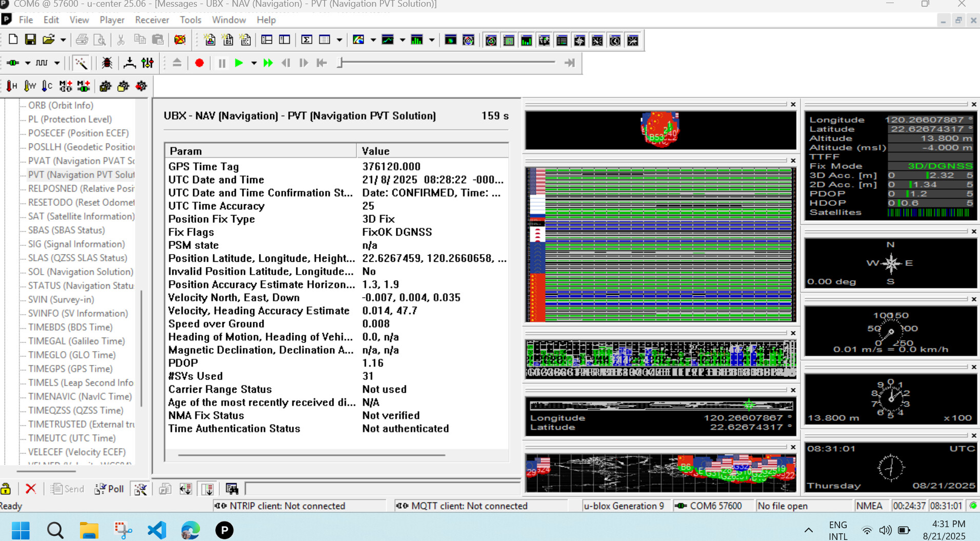The width and height of the screenshot is (980, 541).
Task: Expand the COM port dropdown arrow
Action: coord(27,63)
